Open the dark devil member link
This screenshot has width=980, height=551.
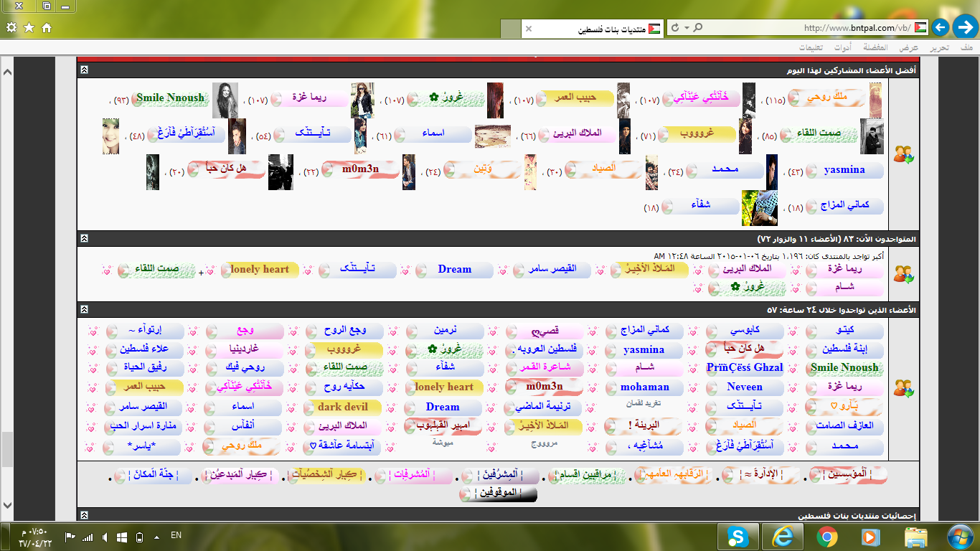tap(343, 407)
